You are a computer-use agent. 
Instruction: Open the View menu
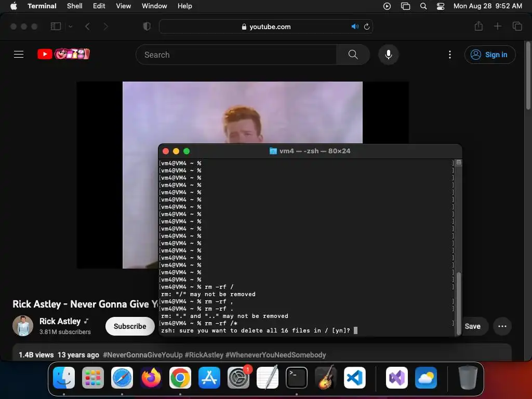coord(124,6)
